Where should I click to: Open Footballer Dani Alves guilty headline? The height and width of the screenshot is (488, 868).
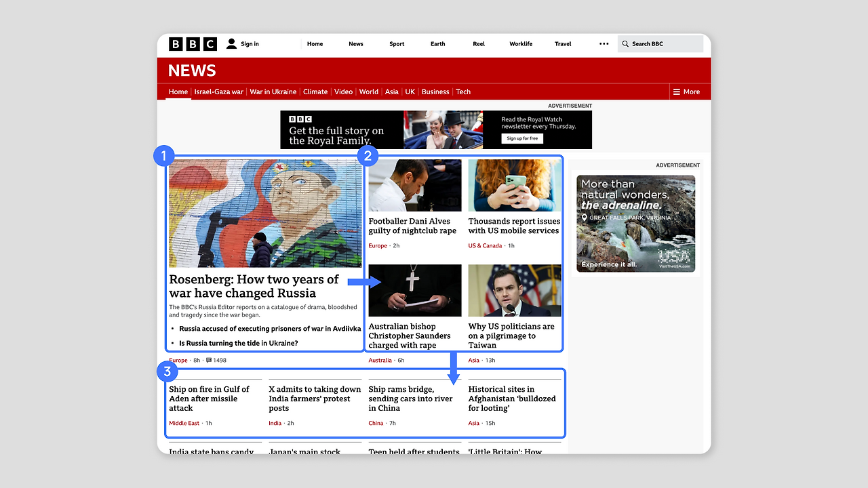point(412,226)
